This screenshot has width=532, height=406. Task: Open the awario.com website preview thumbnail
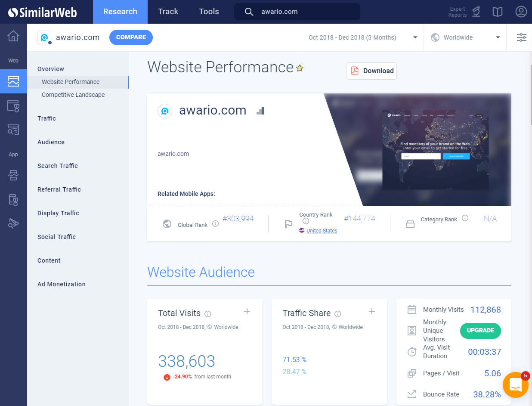coord(435,150)
